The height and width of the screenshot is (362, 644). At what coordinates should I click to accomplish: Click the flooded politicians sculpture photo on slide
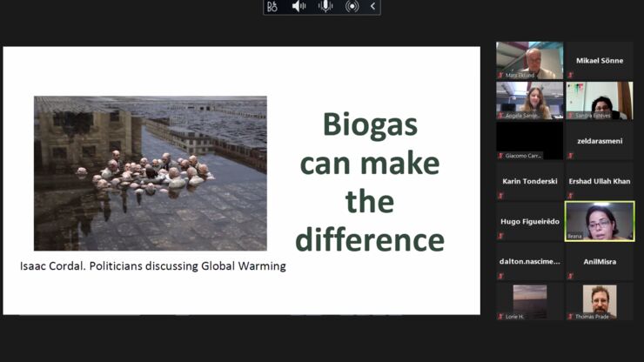tap(151, 173)
